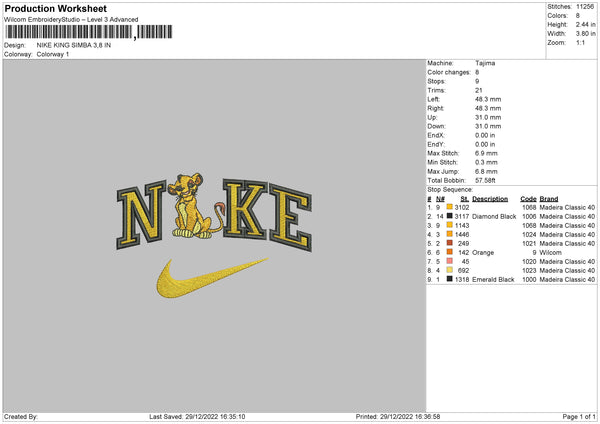600x424 pixels.
Task: Click the 'Description' column header
Action: (490, 199)
